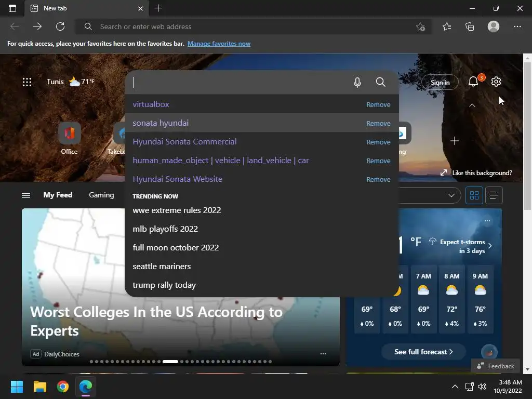
Task: Open Worst Colleges In the US article
Action: point(156,321)
